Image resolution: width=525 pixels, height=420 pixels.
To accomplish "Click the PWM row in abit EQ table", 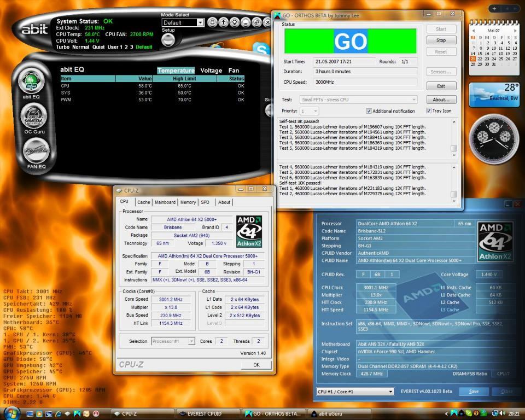I will tap(153, 100).
